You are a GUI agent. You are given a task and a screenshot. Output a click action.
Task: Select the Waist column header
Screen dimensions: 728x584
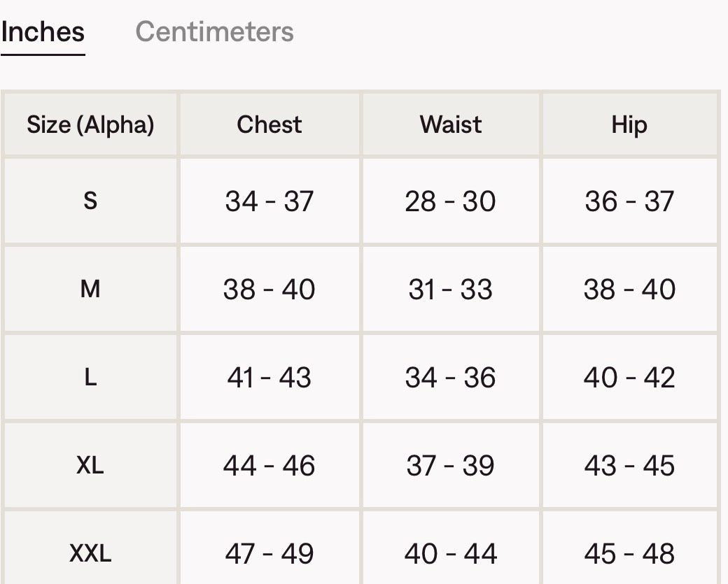pos(451,125)
